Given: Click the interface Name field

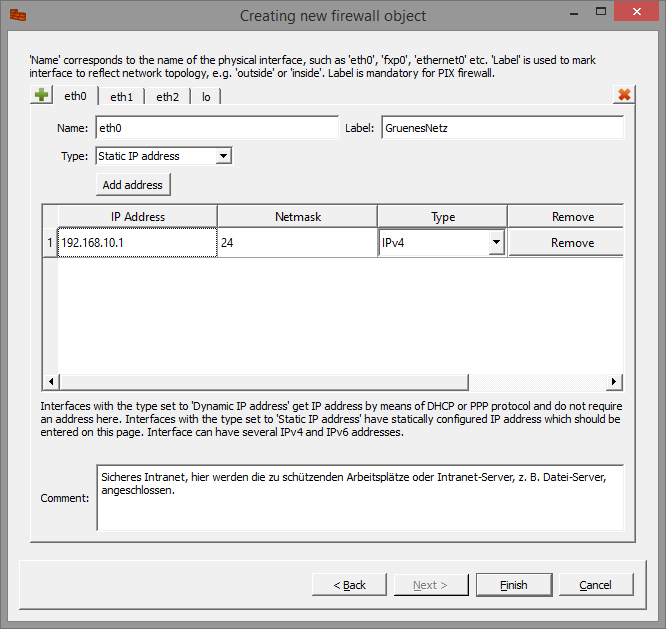Looking at the screenshot, I should 217,128.
